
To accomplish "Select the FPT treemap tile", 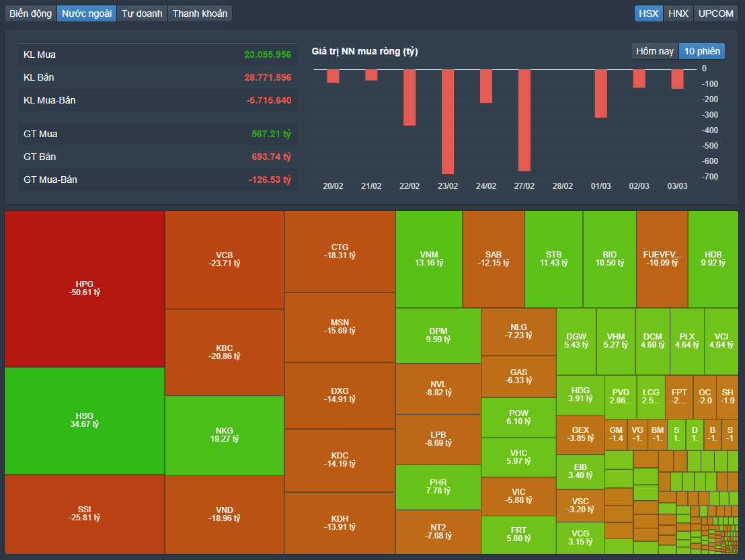I will [679, 397].
